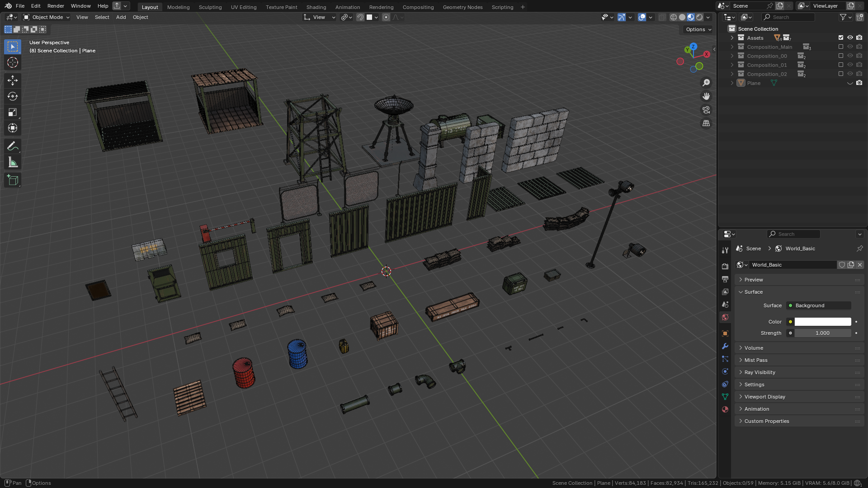Select the Move tool in toolbar

tap(13, 80)
